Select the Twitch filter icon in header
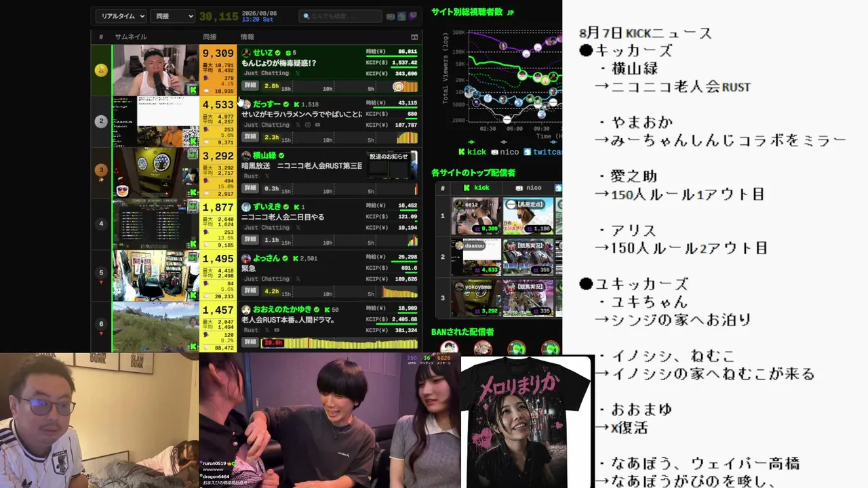 [413, 16]
